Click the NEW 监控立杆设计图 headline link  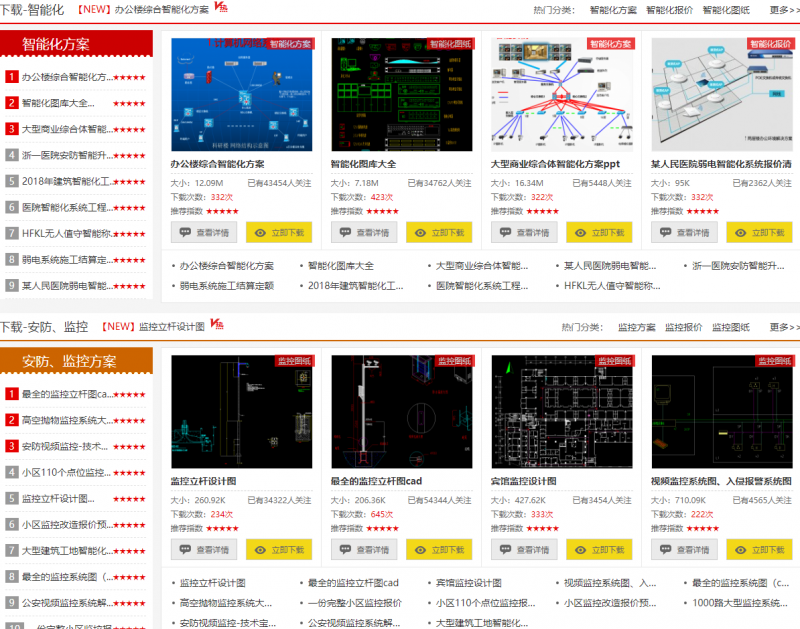tap(171, 327)
